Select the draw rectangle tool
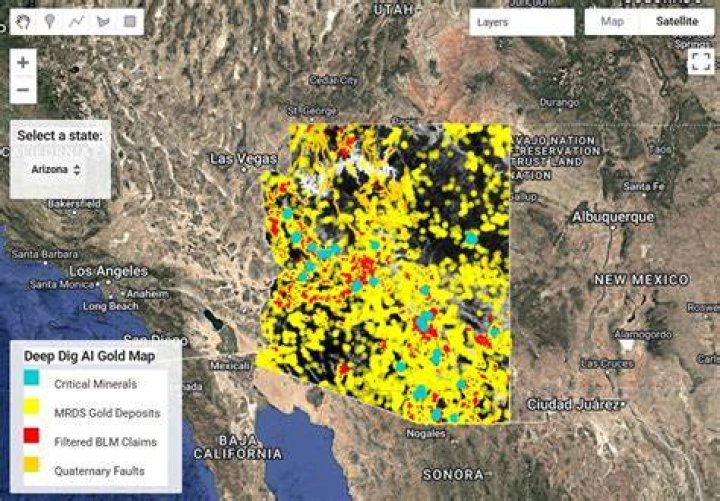The height and width of the screenshot is (501, 720). (x=130, y=22)
